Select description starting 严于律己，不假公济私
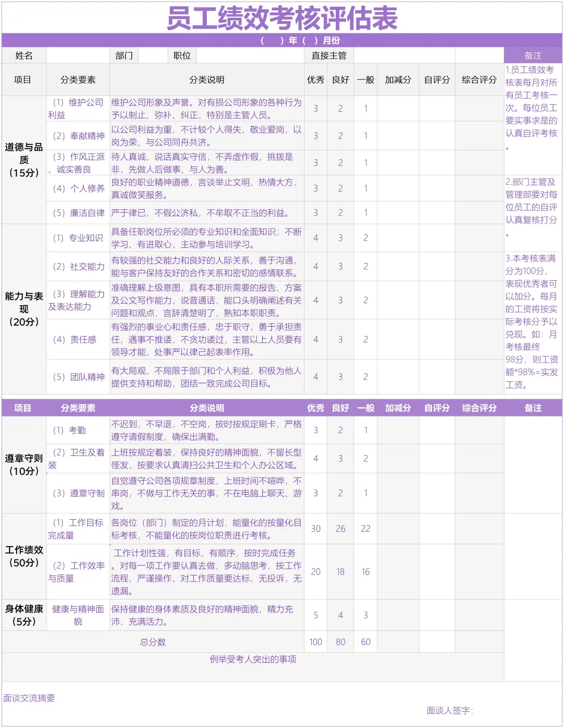Screen dimensions: 564x728 pos(207,213)
